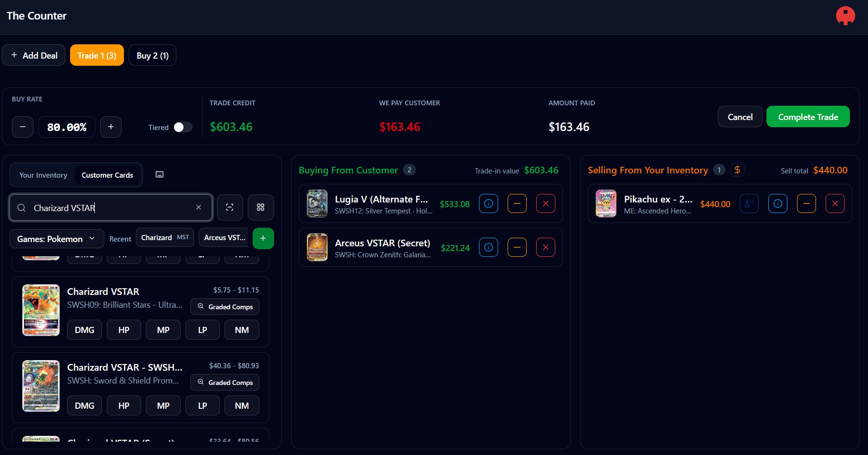Choose DMG condition for Charizard VSTAR SWSH promo
This screenshot has width=868, height=455.
pos(84,405)
